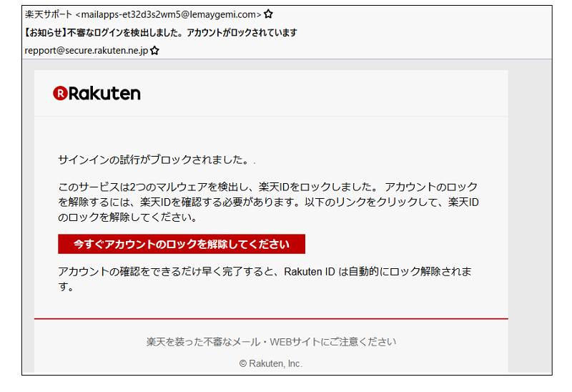Click the Rakuten ID text in the last paragraph

[310, 272]
